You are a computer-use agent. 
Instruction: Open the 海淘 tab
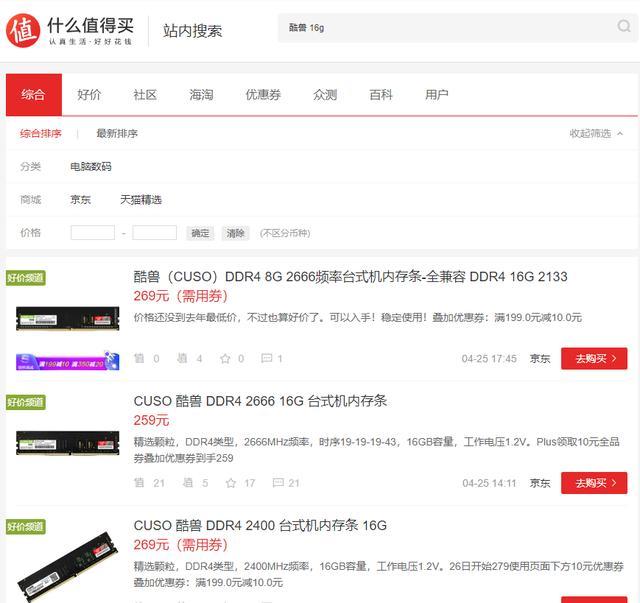(201, 95)
